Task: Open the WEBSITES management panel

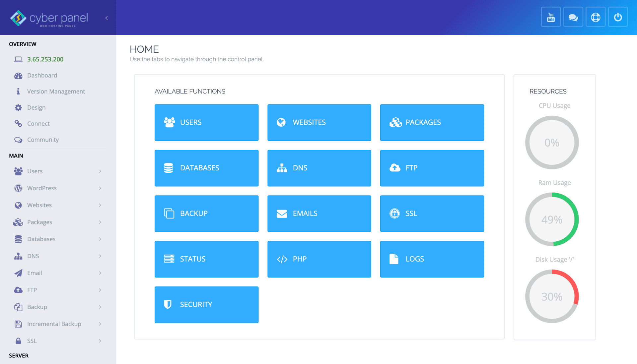Action: tap(319, 122)
